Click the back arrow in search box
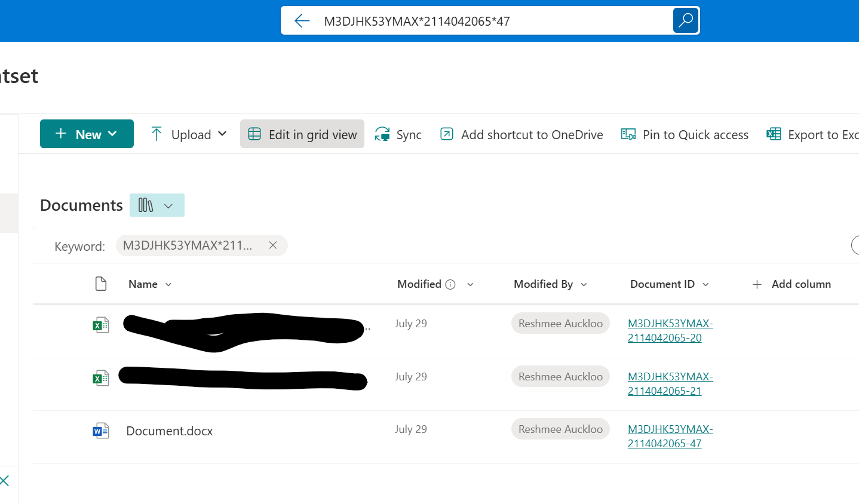This screenshot has height=504, width=859. pos(302,21)
